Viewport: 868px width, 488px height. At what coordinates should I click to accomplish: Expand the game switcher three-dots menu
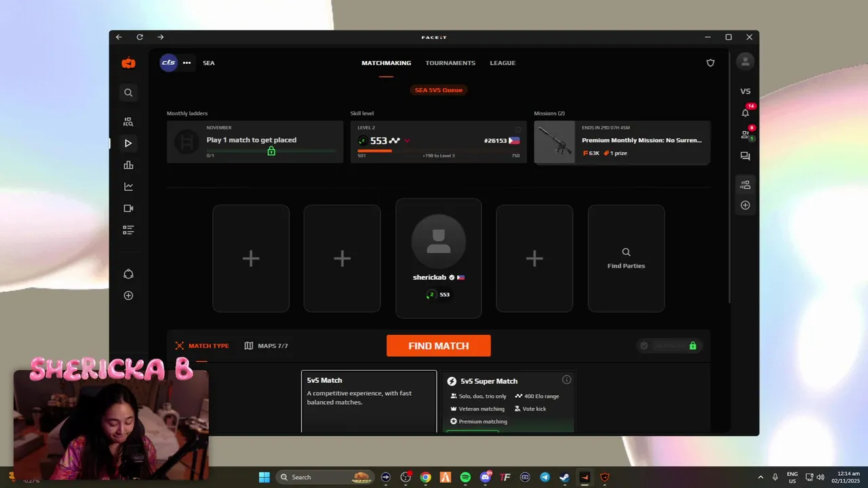186,63
